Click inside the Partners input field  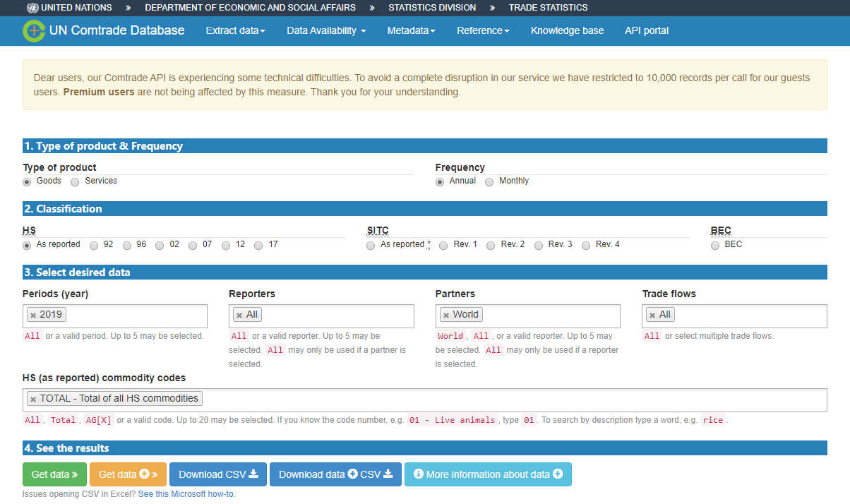(x=528, y=316)
